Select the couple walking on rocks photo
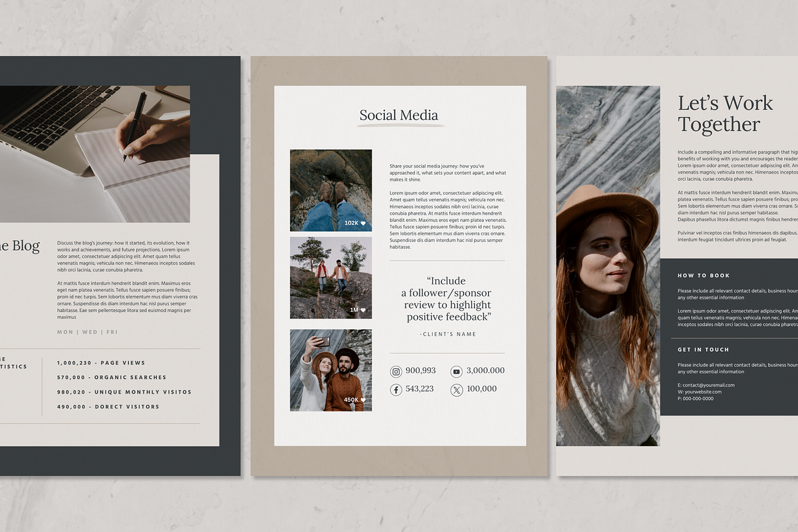This screenshot has height=532, width=798. pyautogui.click(x=331, y=278)
